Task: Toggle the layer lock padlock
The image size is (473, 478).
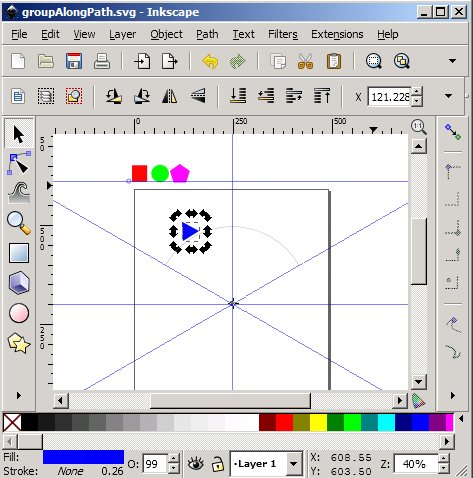Action: pyautogui.click(x=218, y=464)
